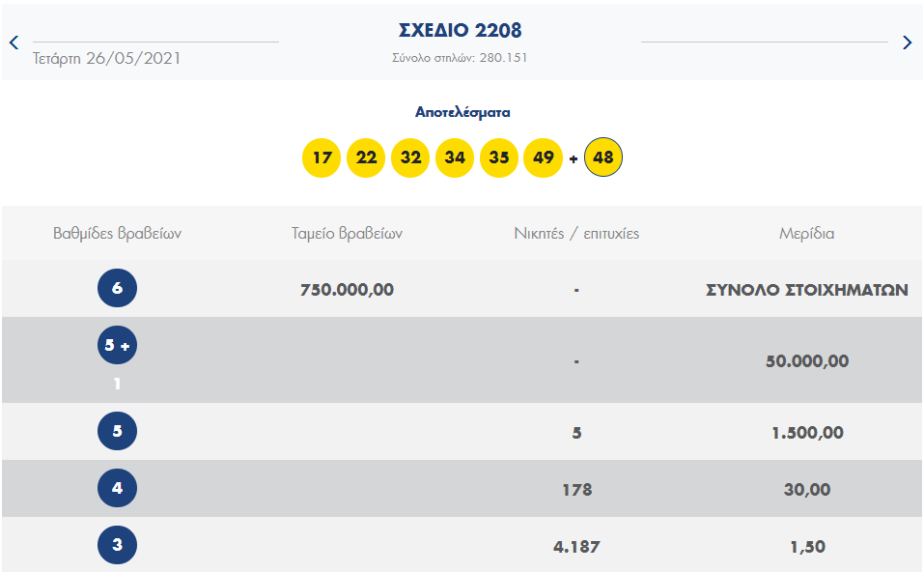Click bonus ball number 48

(603, 157)
